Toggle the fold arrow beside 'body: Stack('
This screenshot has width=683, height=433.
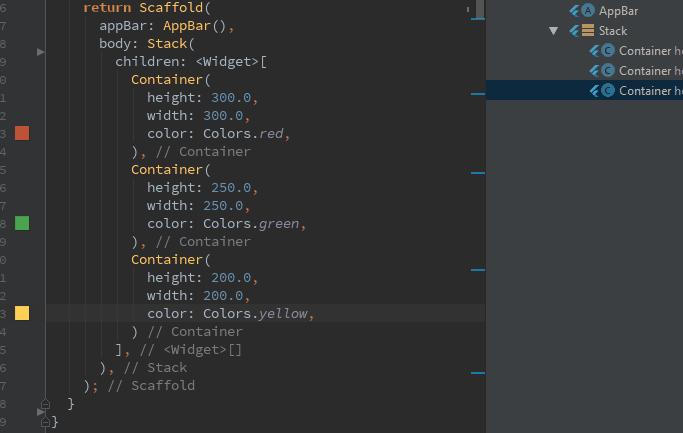pos(41,50)
